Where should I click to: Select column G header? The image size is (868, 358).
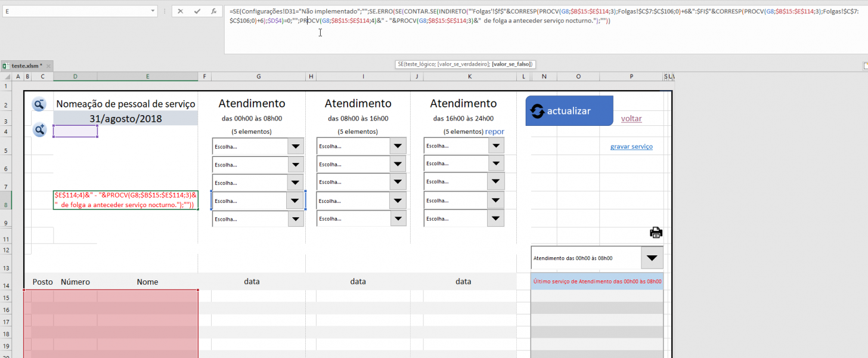(x=258, y=76)
